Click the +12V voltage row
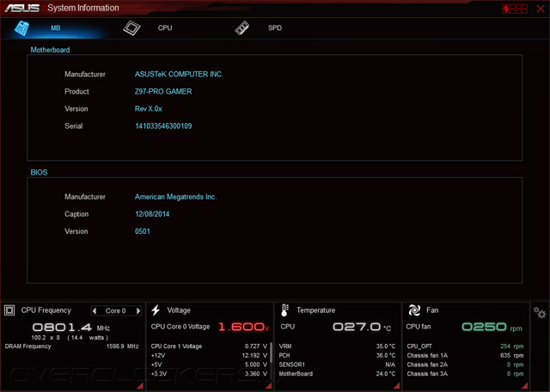The image size is (550, 392). tap(209, 356)
